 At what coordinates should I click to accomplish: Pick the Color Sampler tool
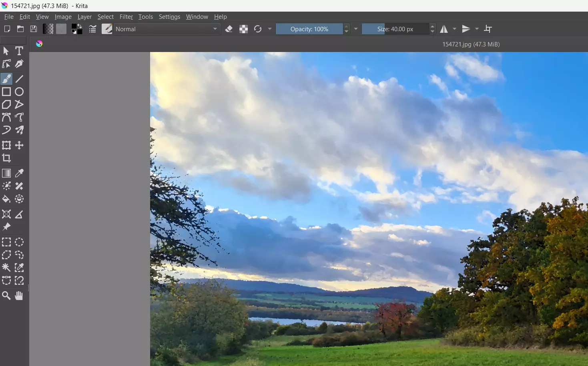19,173
